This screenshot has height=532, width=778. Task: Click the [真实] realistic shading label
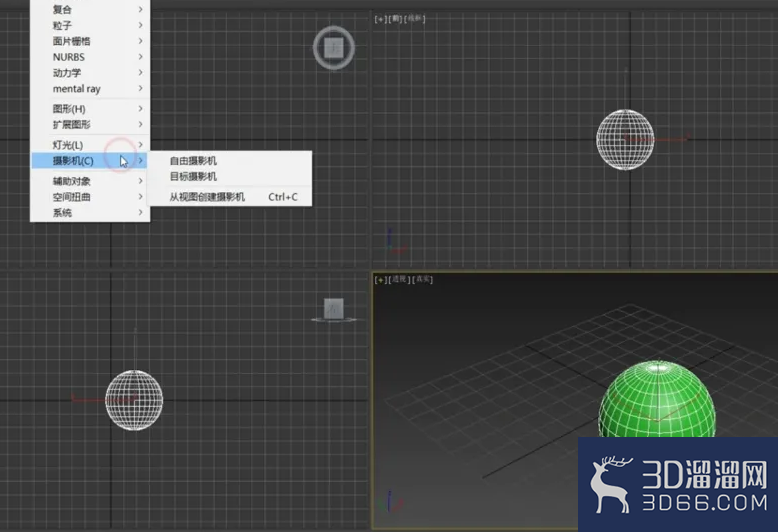click(x=422, y=279)
